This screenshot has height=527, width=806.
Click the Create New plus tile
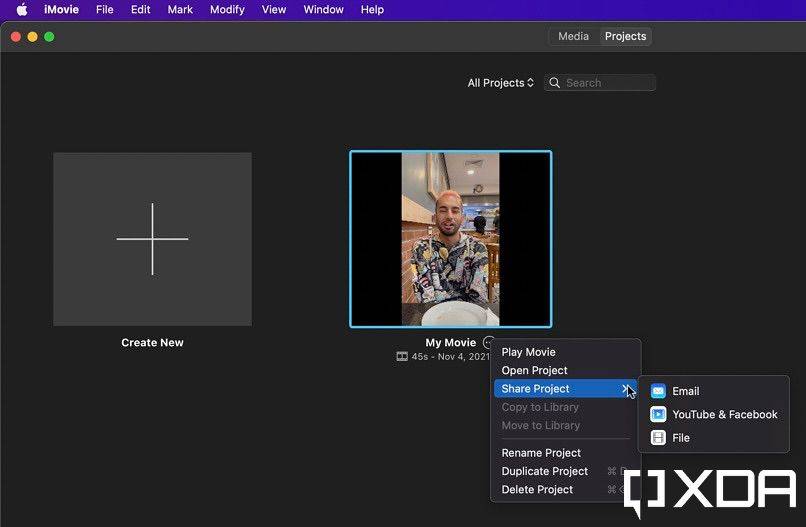[x=153, y=239]
